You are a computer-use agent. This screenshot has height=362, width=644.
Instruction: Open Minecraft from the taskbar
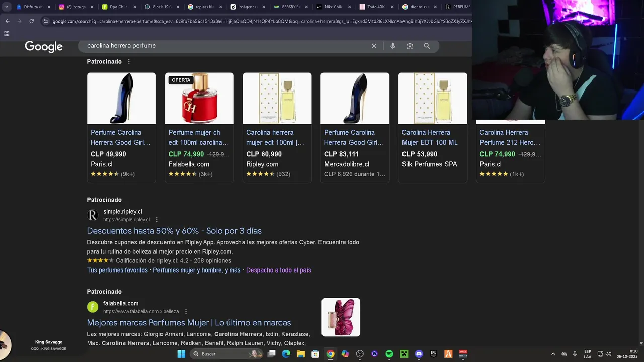pos(404,354)
